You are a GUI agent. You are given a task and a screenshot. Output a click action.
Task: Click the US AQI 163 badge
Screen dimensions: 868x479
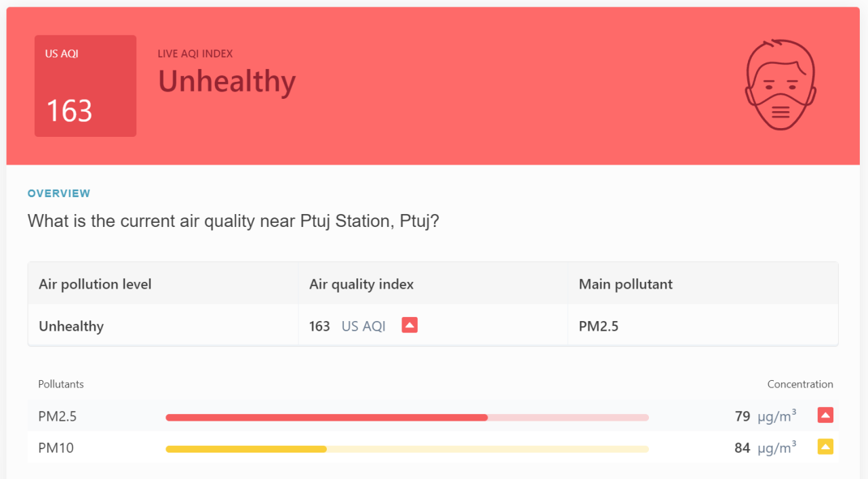tap(85, 86)
